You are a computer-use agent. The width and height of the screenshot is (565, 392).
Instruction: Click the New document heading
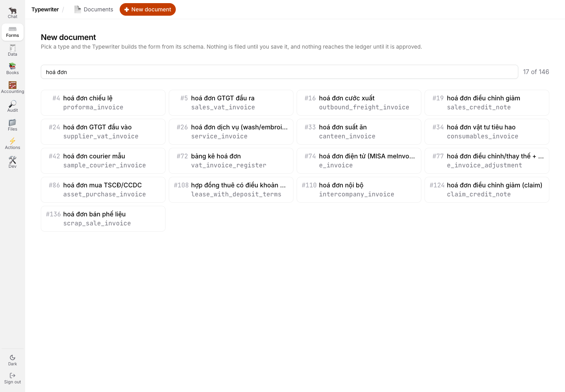tap(68, 37)
